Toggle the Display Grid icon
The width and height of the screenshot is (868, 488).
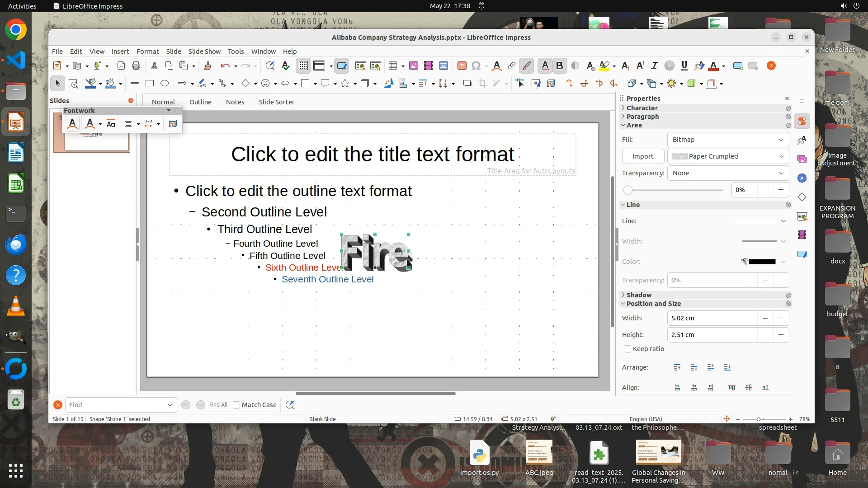303,66
